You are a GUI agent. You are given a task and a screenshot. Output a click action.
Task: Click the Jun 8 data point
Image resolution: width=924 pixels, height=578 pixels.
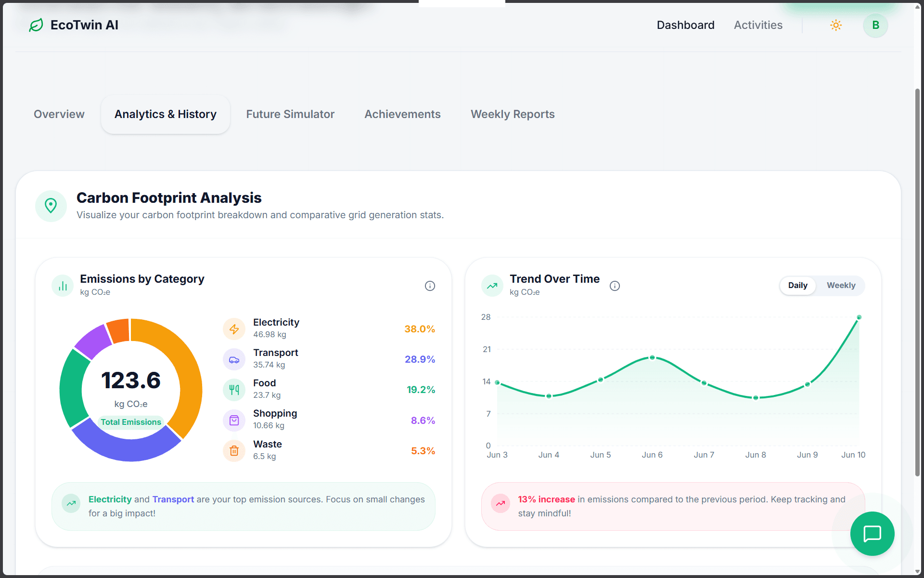(x=756, y=398)
